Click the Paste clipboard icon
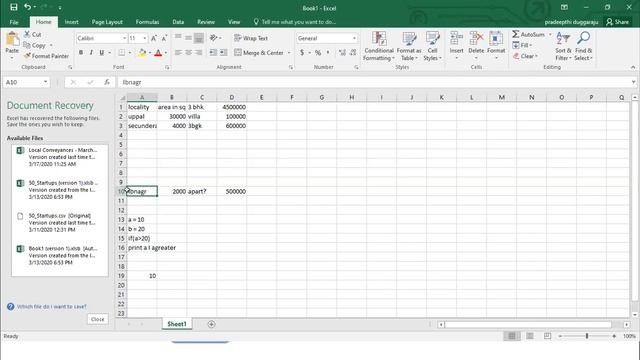Screen dimensions: 640x360 [x=12, y=40]
